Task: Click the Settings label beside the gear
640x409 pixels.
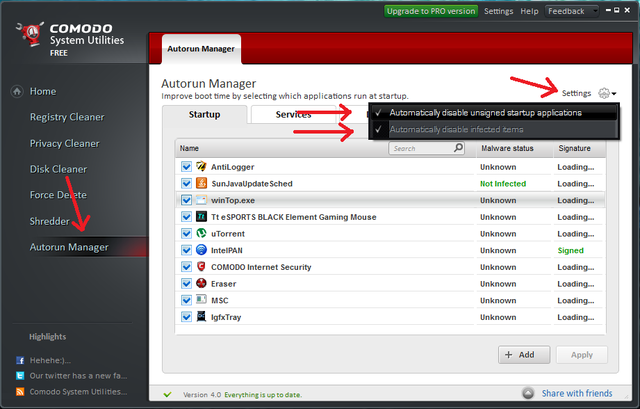Action: tap(576, 93)
